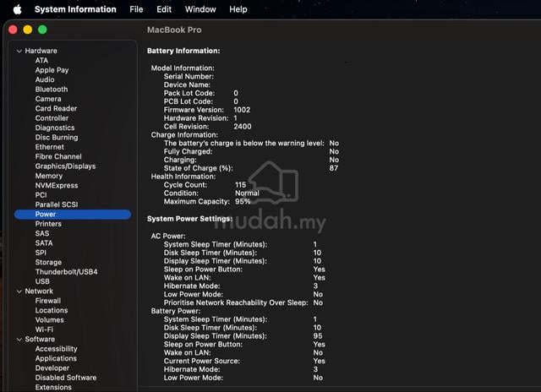Click Prioritise Network Reachability Over Sleep row
This screenshot has width=541, height=392.
coord(243,302)
